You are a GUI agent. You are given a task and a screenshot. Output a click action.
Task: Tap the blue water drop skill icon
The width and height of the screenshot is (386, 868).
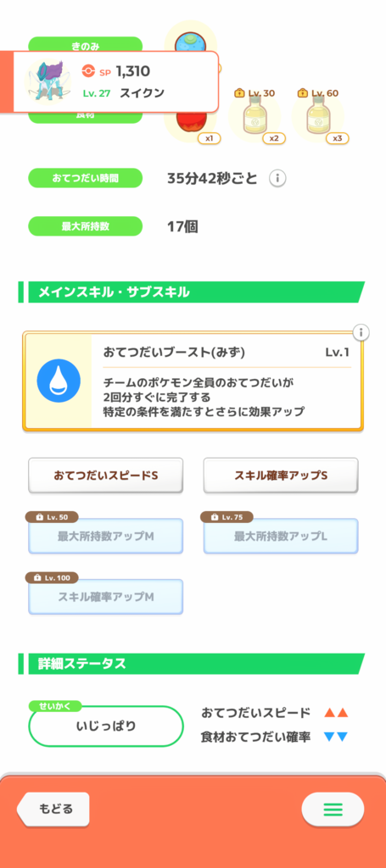click(x=59, y=381)
